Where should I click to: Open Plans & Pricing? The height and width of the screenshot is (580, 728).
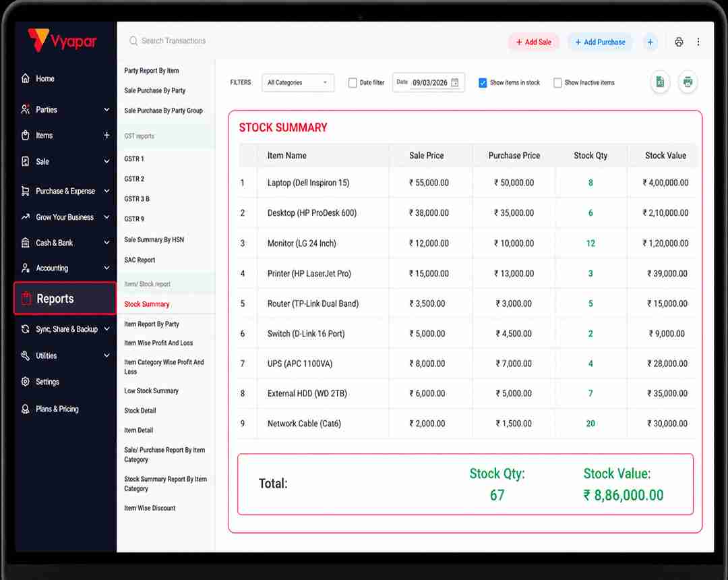[57, 409]
